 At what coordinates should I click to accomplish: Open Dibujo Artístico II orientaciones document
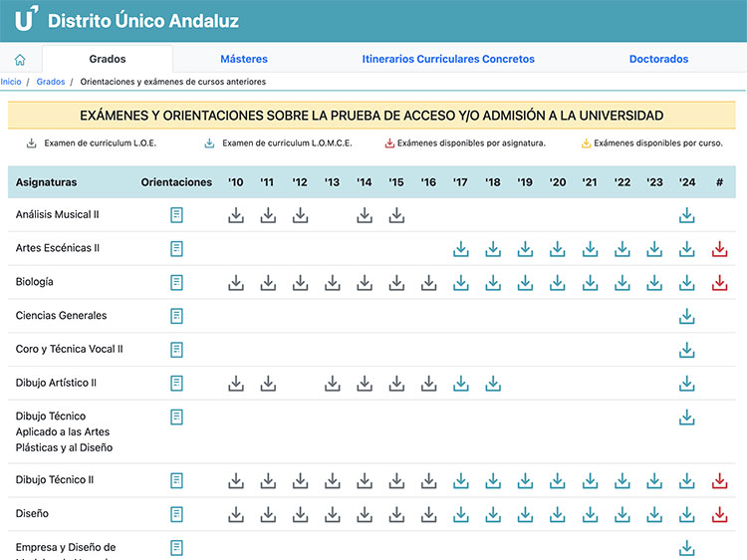point(176,384)
